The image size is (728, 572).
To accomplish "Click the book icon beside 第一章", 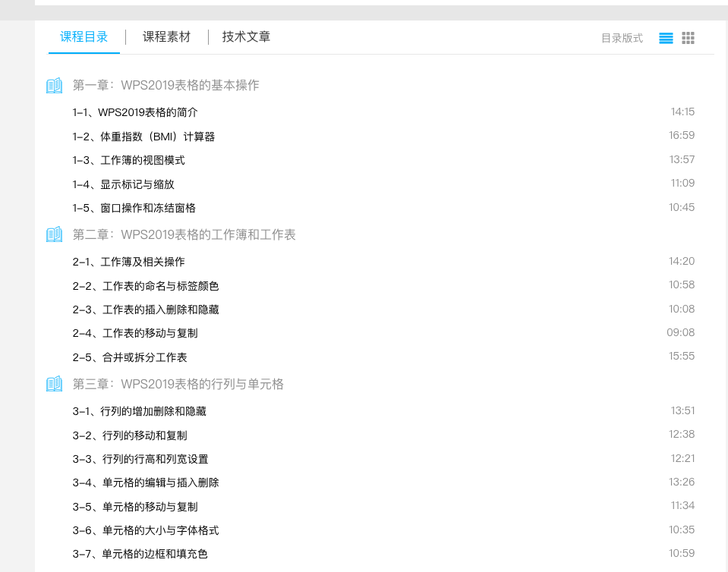I will click(55, 86).
